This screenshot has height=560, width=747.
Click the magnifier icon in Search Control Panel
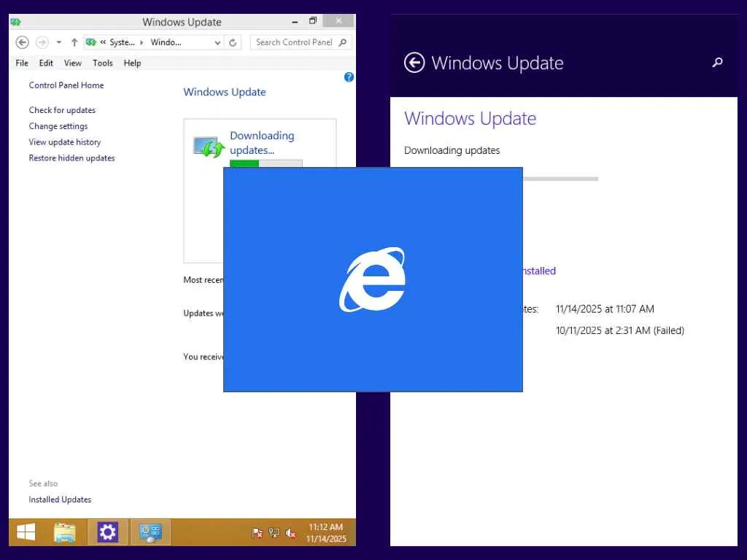342,42
